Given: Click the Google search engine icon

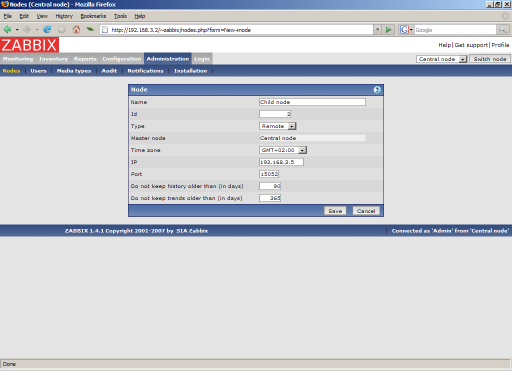Looking at the screenshot, I should [x=404, y=30].
